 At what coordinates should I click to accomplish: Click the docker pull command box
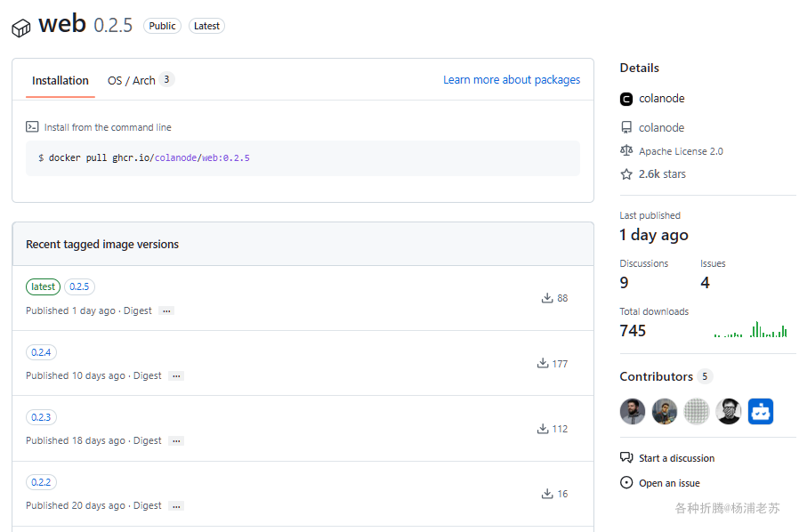(303, 158)
